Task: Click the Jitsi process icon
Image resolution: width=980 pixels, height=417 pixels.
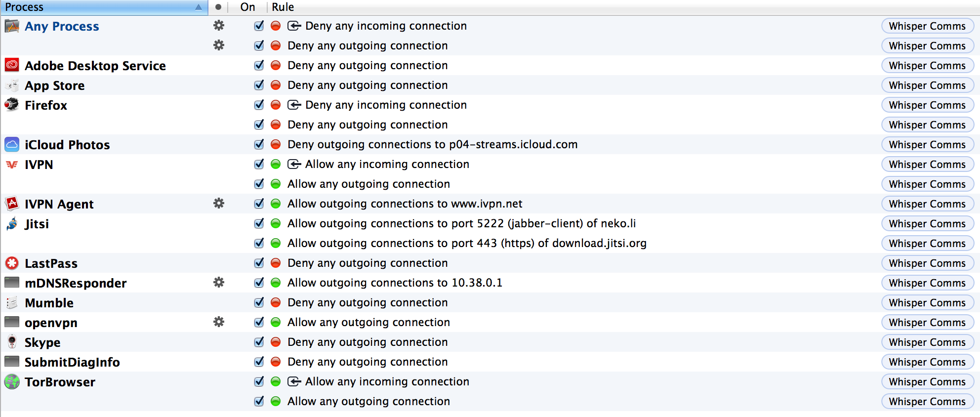Action: 12,223
